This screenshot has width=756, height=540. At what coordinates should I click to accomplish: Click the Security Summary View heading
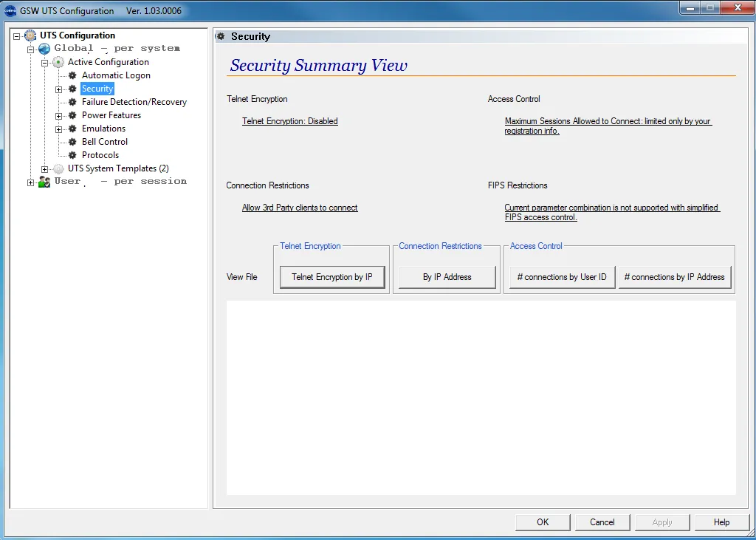pyautogui.click(x=319, y=65)
